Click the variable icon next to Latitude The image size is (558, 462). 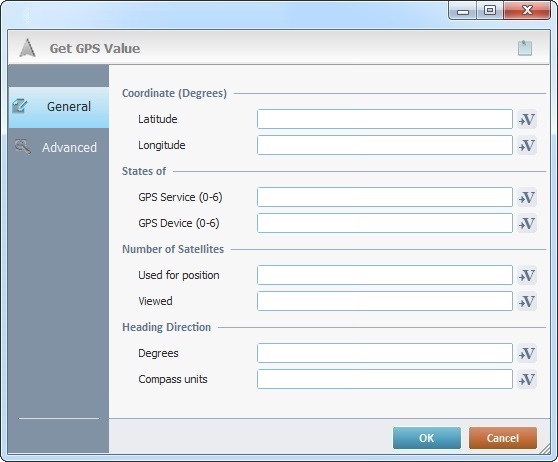point(527,119)
